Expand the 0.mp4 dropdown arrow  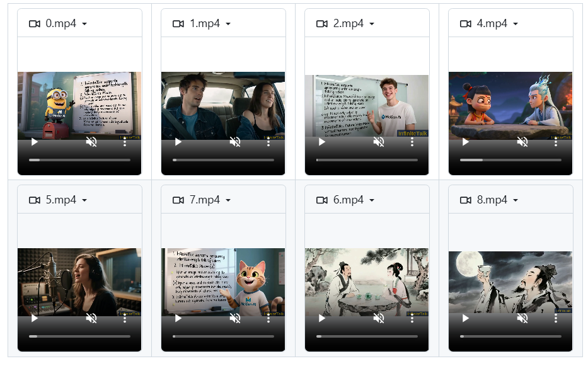(84, 24)
